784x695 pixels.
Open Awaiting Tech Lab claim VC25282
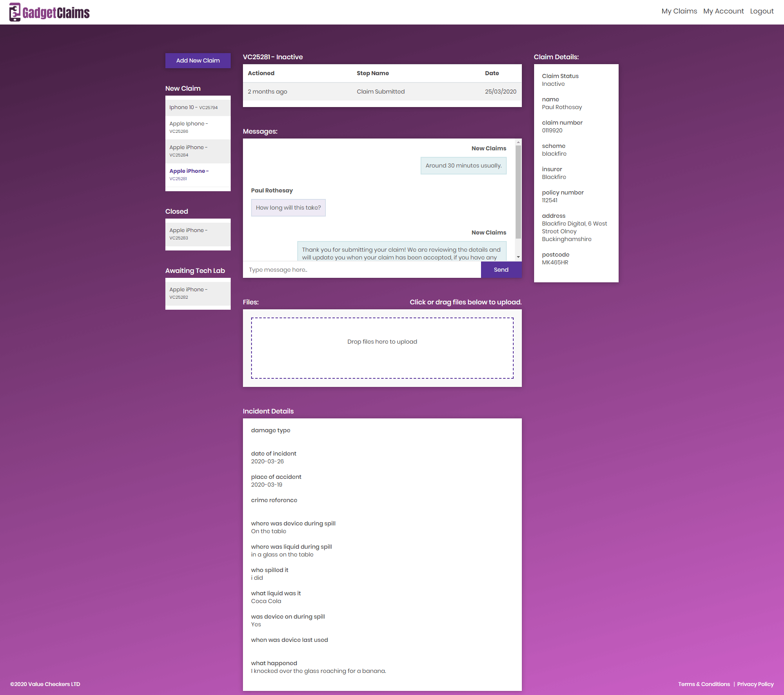point(189,293)
